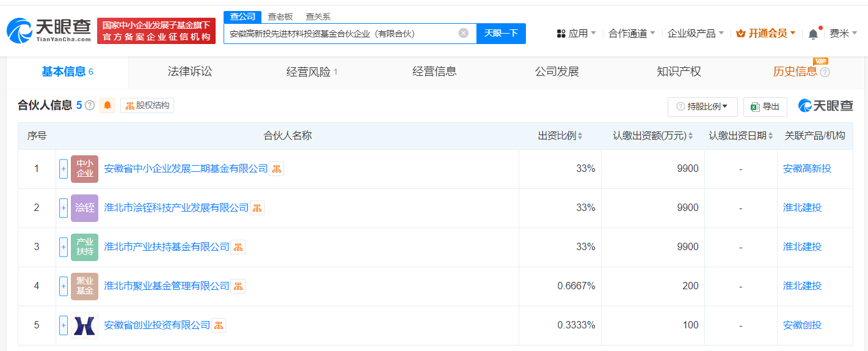868x351 pixels.
Task: Click the TianYanCha logo
Action: point(49,30)
